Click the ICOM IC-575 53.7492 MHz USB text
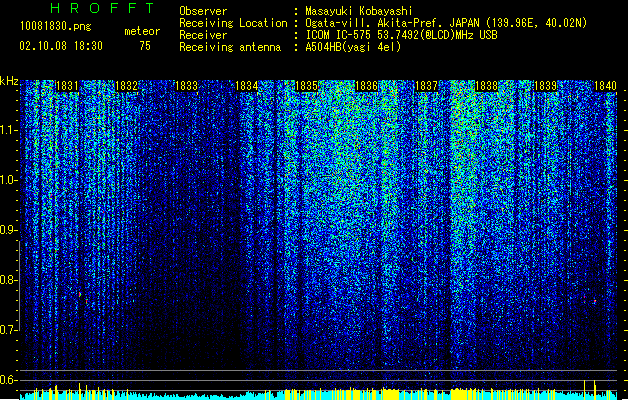The height and width of the screenshot is (400, 629). click(x=402, y=35)
